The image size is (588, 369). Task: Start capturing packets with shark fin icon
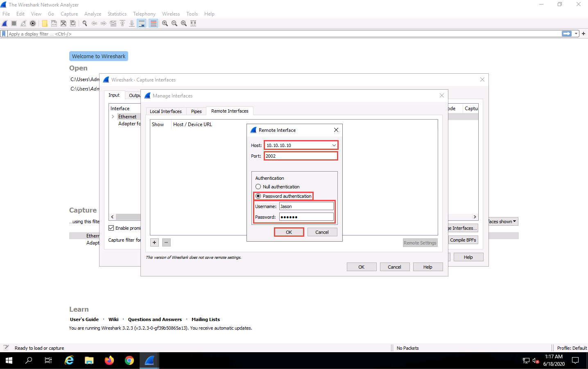5,23
